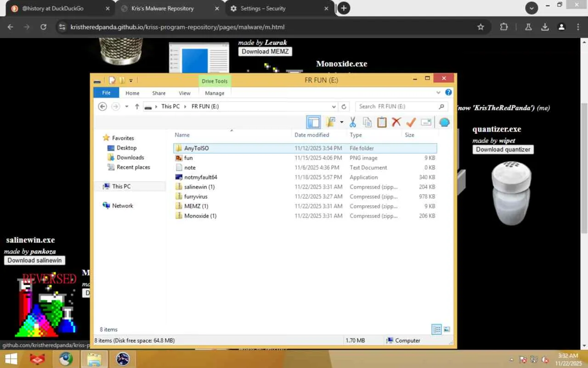
Task: Click the Download salinewin button on the webpage
Action: coord(34,260)
